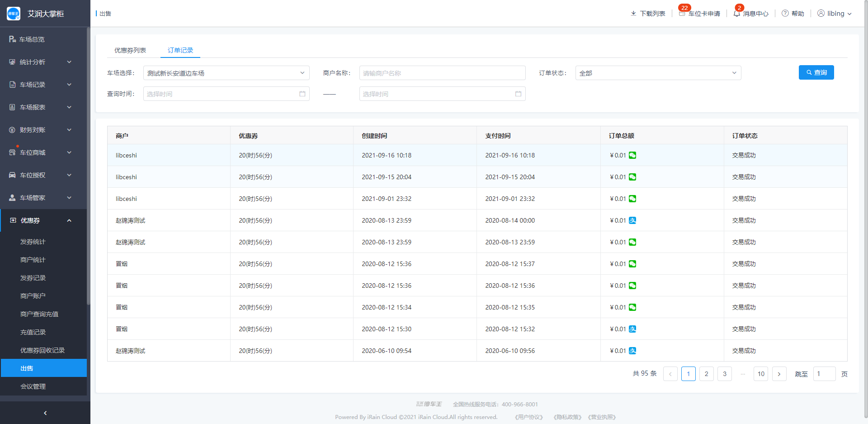The height and width of the screenshot is (424, 868).
Task: Click the 查询 search button
Action: [x=816, y=72]
